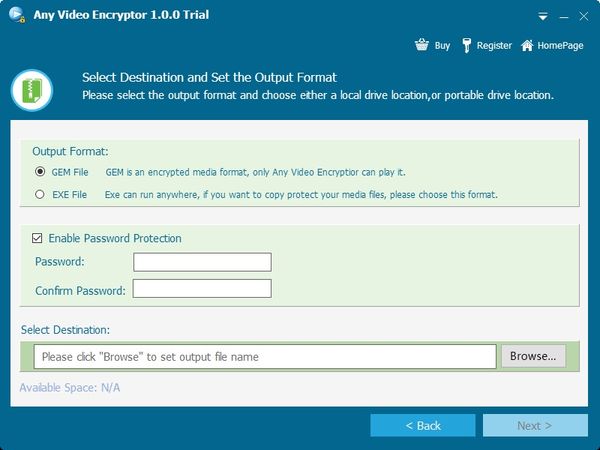Click into the Confirm Password field
Viewport: 600px width, 450px height.
pyautogui.click(x=202, y=289)
